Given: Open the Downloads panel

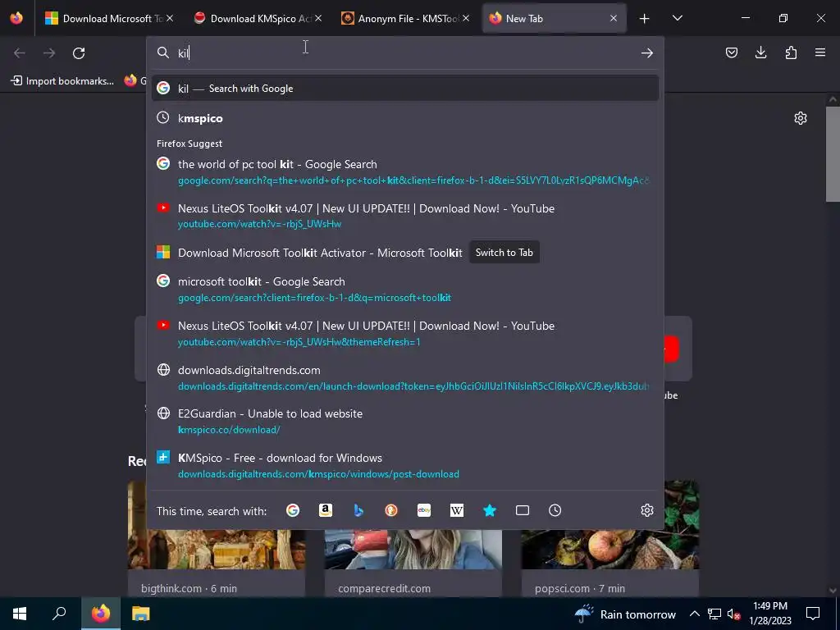Looking at the screenshot, I should tap(760, 52).
